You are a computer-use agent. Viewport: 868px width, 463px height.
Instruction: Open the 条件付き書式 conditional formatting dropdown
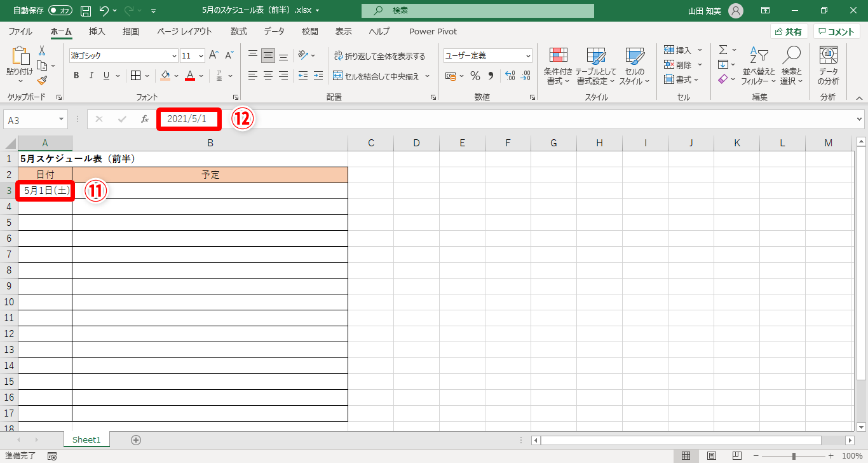tap(559, 66)
